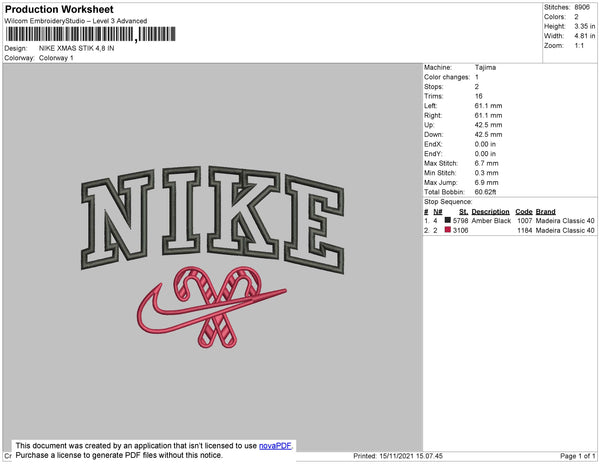Select the 'EndY:' label
This screenshot has width=600, height=464.
[433, 154]
